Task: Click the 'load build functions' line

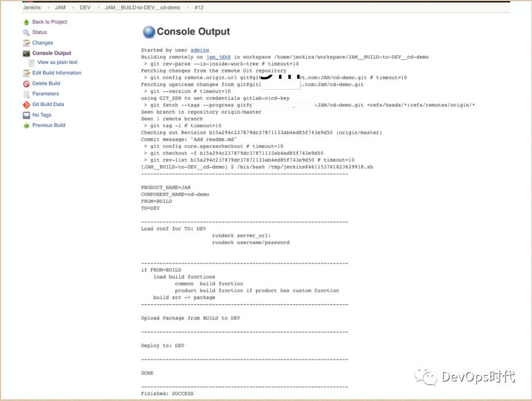Action: [184, 277]
